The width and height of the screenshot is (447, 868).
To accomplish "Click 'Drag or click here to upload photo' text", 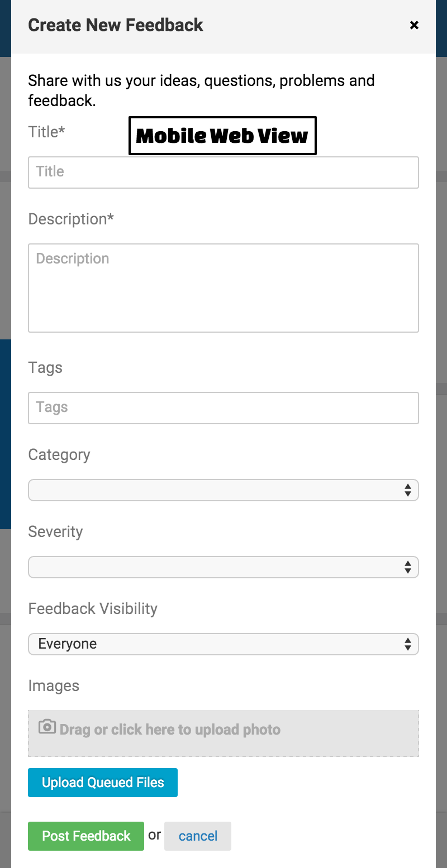I will pos(170,730).
